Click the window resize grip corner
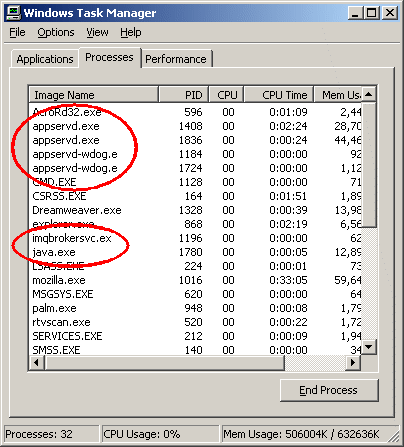 (x=393, y=437)
